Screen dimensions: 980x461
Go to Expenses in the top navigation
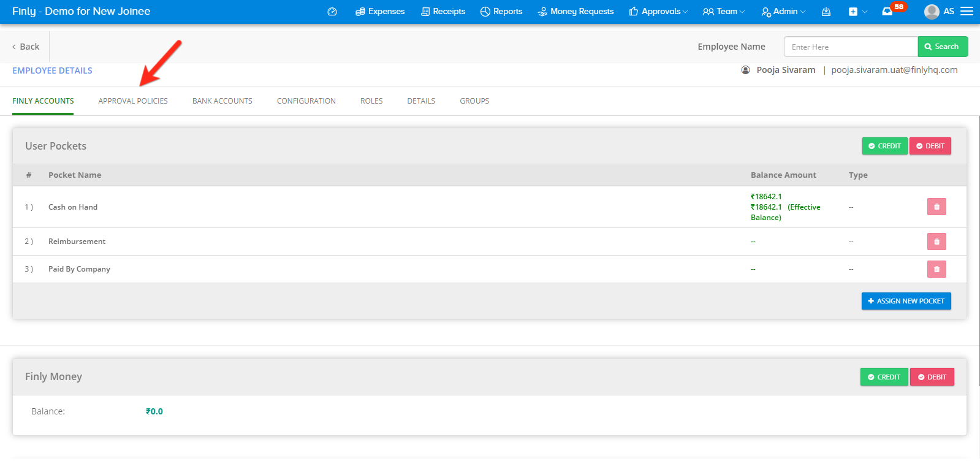pyautogui.click(x=380, y=12)
